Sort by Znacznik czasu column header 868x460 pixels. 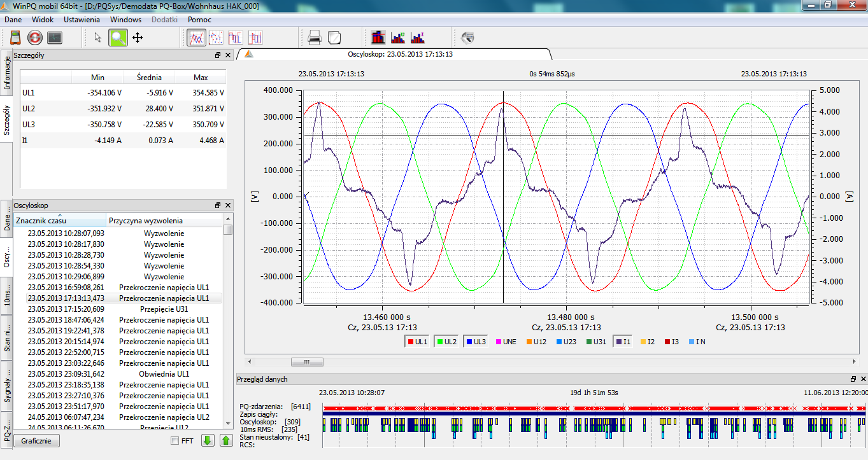pyautogui.click(x=60, y=221)
